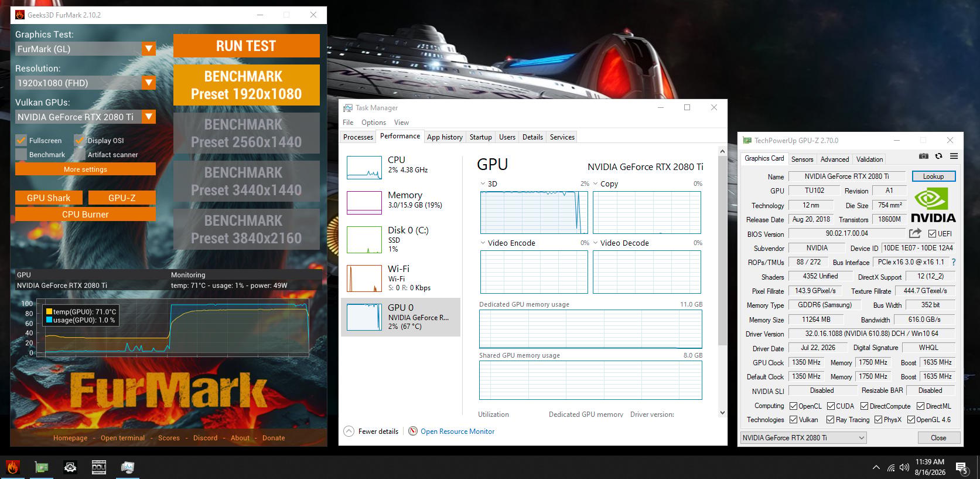Open the Graphics Test dropdown
The image size is (980, 479).
[149, 49]
